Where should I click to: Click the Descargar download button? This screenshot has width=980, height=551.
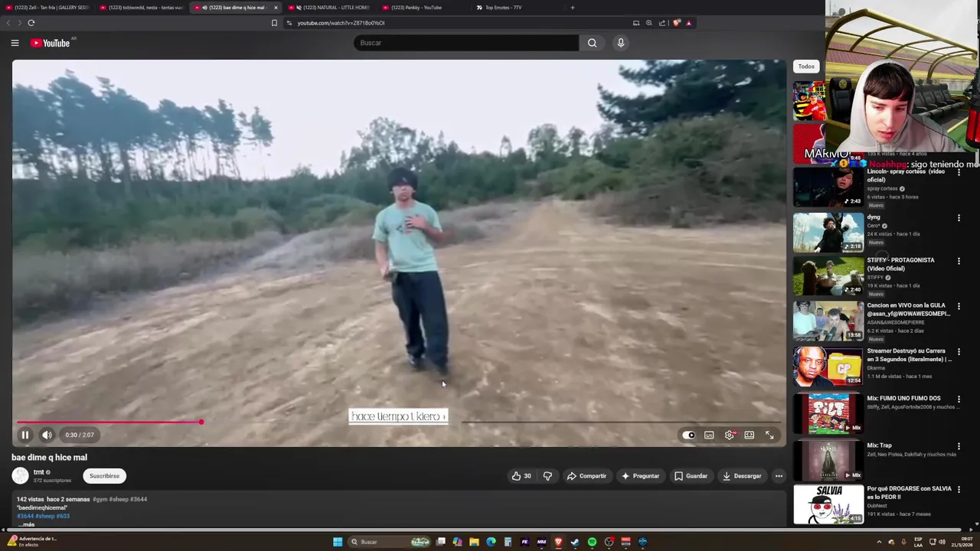tap(742, 476)
